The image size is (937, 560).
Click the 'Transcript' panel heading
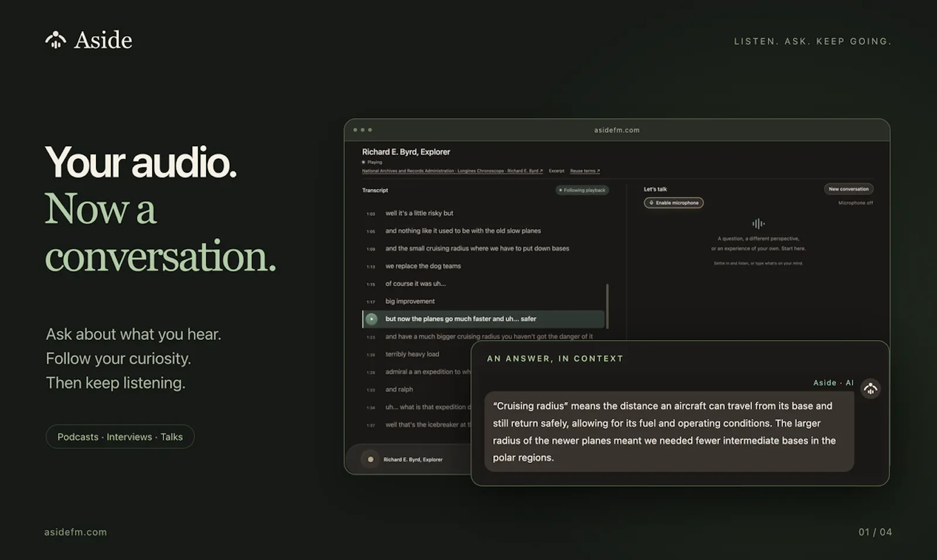[375, 190]
